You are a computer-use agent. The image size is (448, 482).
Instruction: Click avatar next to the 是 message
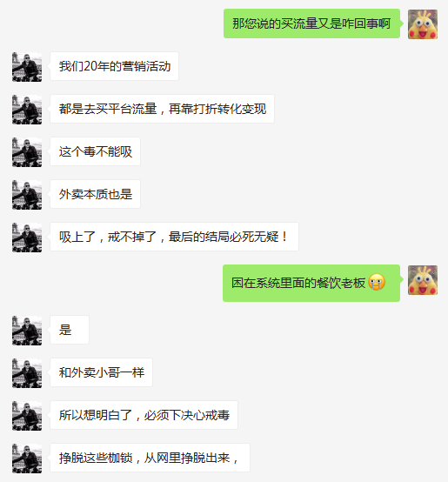pos(27,331)
